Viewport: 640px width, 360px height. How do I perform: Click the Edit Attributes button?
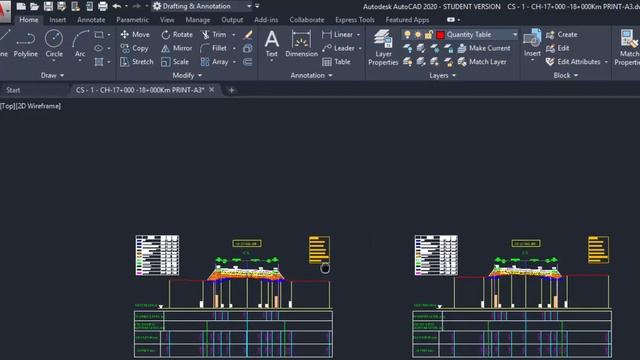[x=573, y=62]
